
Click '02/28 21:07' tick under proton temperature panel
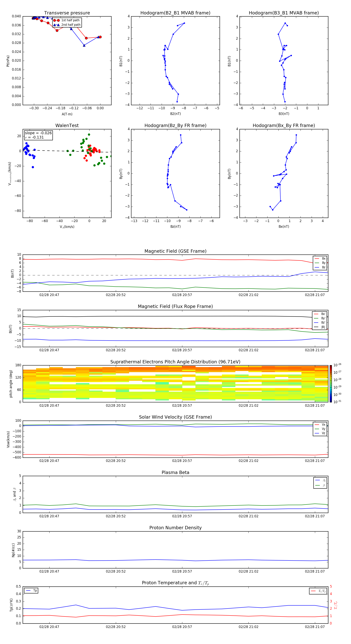[315, 627]
